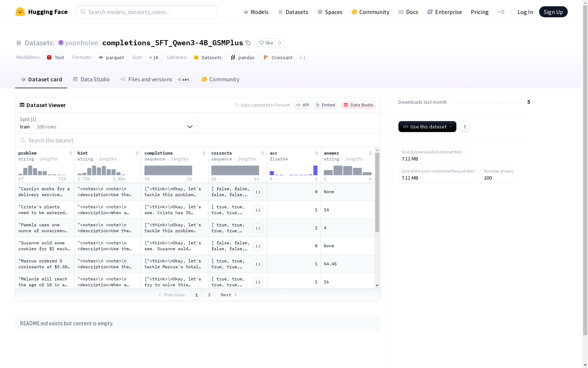Select the pandas library tag
The height and width of the screenshot is (368, 588).
point(243,57)
